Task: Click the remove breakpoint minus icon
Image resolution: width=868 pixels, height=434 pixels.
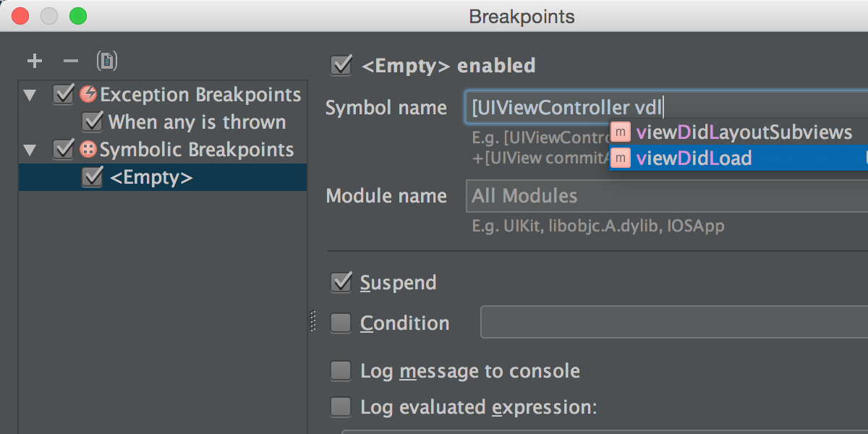Action: (x=70, y=61)
